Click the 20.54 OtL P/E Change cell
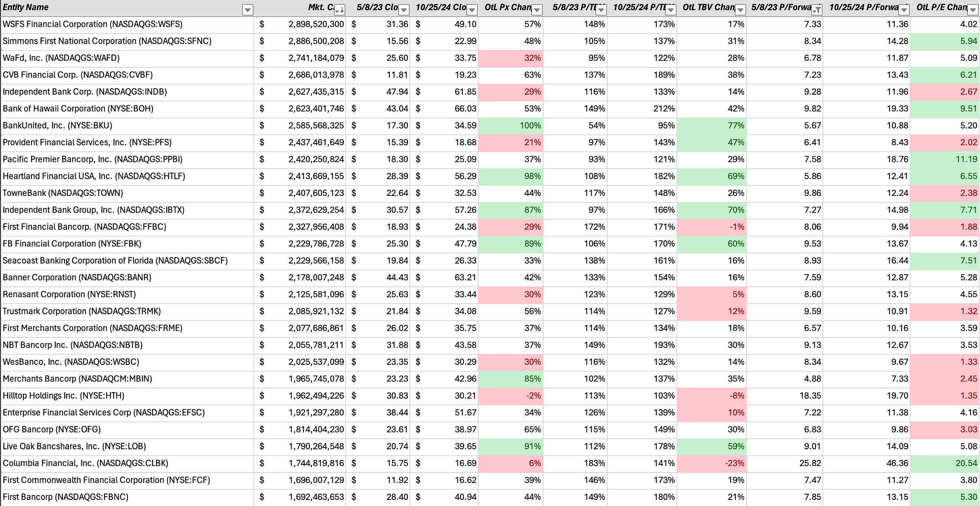 pos(945,463)
